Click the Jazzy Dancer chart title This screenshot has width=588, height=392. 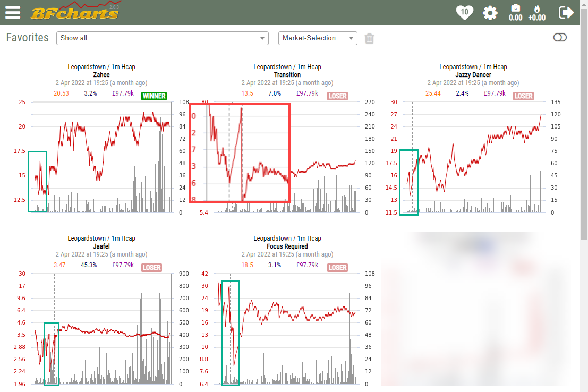tap(473, 75)
